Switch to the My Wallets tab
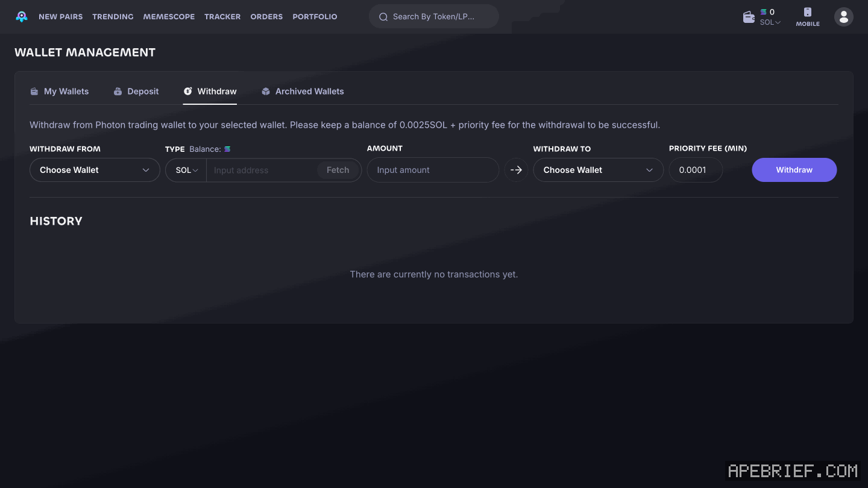Viewport: 868px width, 488px height. pyautogui.click(x=59, y=92)
